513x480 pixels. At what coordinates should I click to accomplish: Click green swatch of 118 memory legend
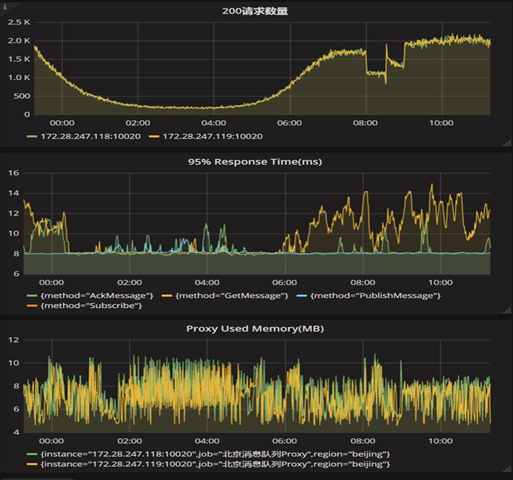32,454
